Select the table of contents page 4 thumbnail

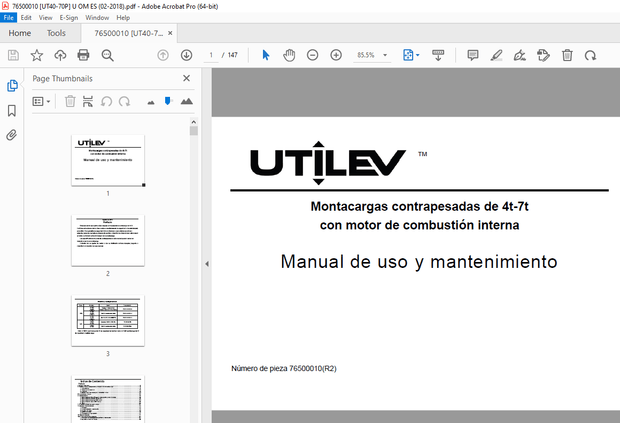(x=108, y=399)
